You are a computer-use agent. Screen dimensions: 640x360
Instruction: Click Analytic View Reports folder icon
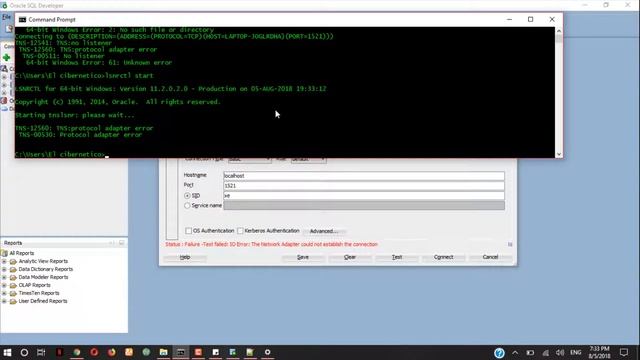tap(13, 261)
